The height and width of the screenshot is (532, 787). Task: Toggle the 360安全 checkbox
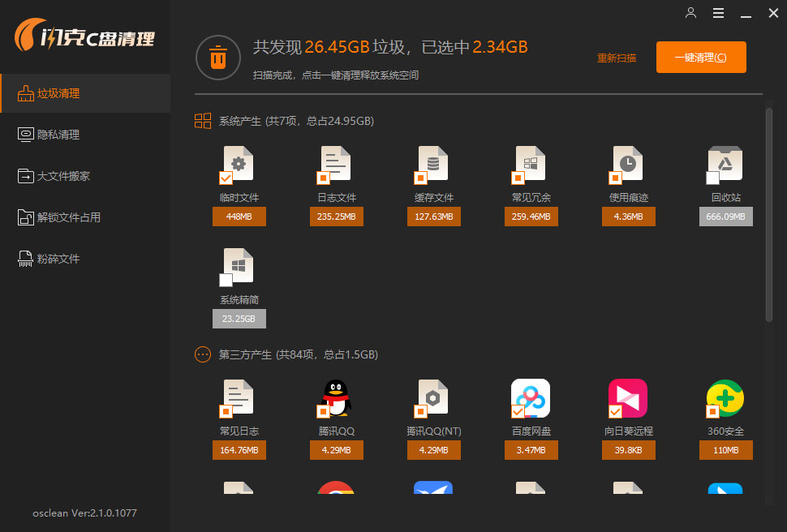(712, 411)
